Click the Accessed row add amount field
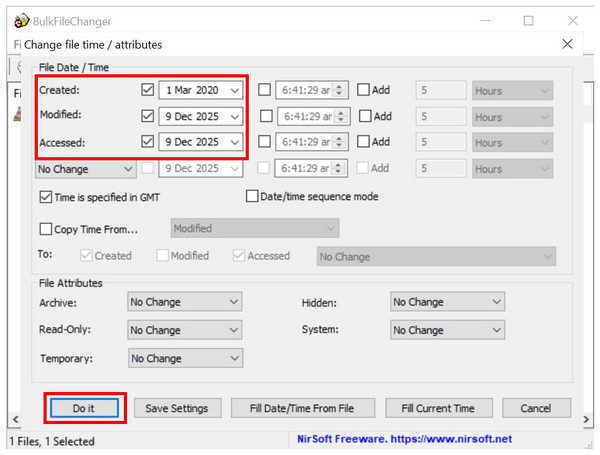This screenshot has width=600, height=455. click(x=441, y=142)
